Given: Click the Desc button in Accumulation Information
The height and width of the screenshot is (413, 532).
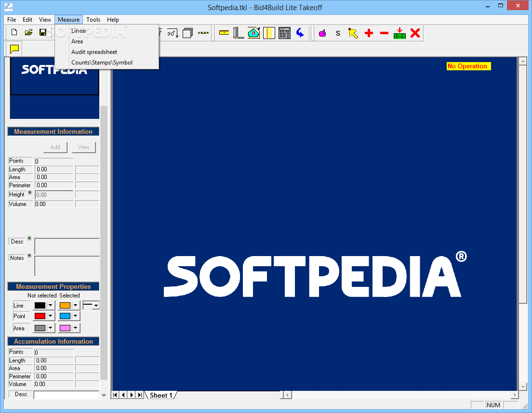Looking at the screenshot, I should pyautogui.click(x=21, y=394).
